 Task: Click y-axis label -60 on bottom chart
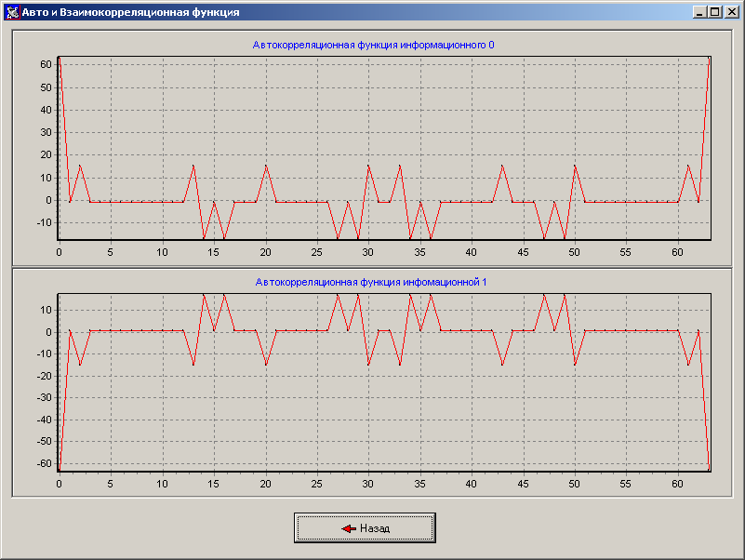[x=45, y=463]
